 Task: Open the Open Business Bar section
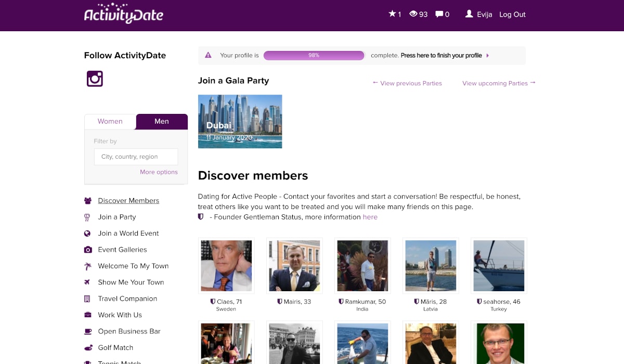click(129, 331)
